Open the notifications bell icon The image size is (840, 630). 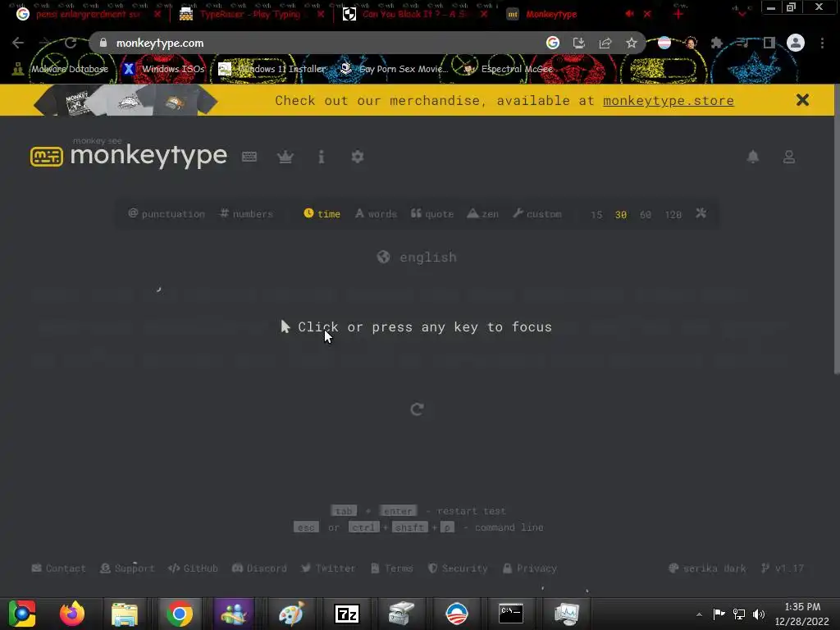click(x=753, y=157)
